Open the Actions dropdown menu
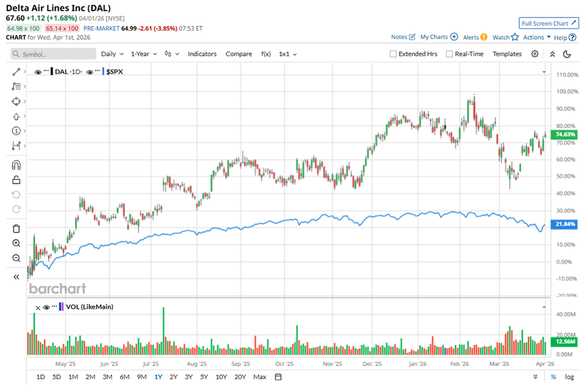588x388 pixels. [x=537, y=37]
